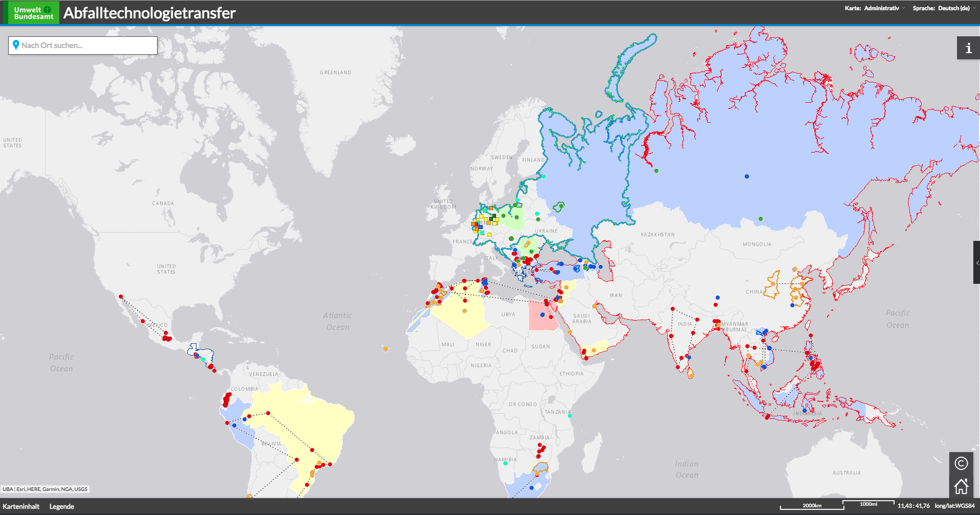The width and height of the screenshot is (980, 515).
Task: Click the Esri, HERE, Garmin attribution text
Action: click(52, 489)
